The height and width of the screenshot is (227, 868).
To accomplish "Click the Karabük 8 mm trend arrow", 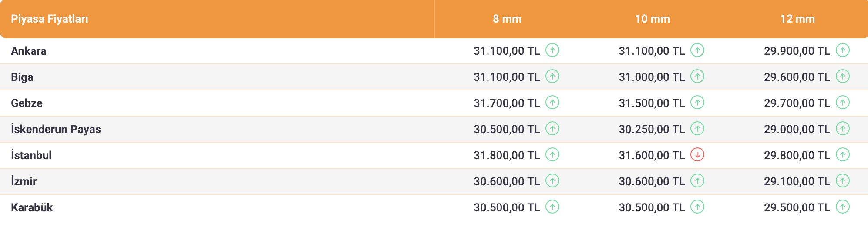I will point(552,207).
